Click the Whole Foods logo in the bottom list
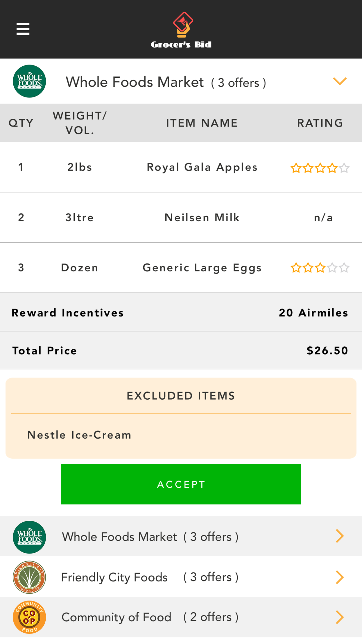 point(29,537)
